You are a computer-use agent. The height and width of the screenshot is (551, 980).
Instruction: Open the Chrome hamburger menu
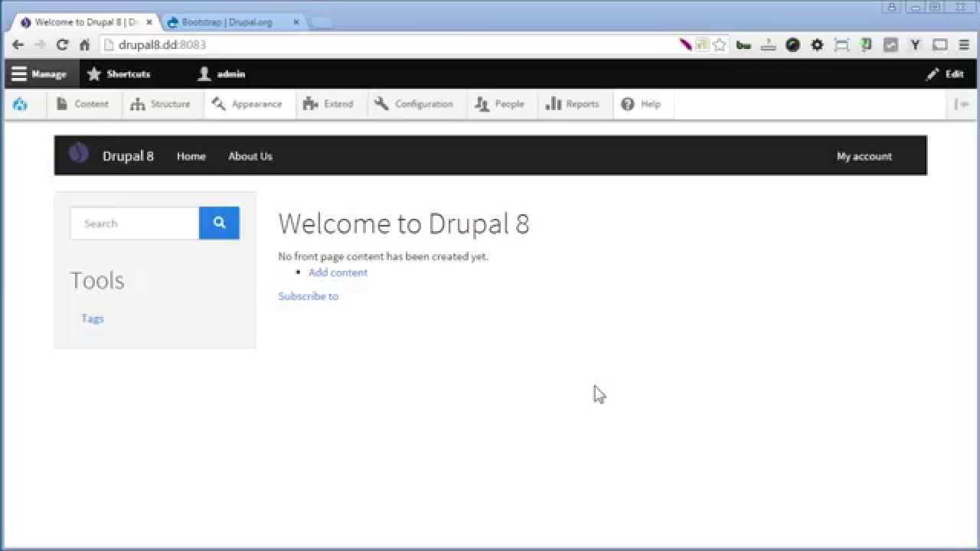point(964,45)
